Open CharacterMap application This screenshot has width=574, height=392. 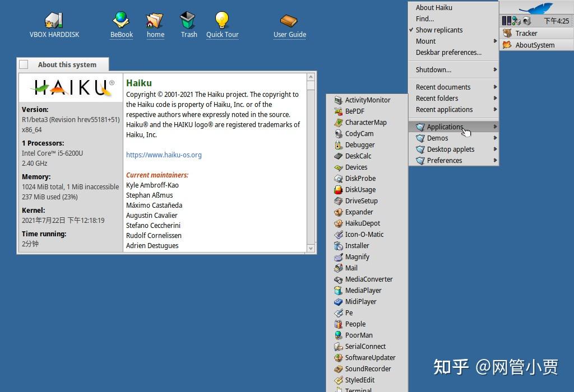(x=367, y=123)
